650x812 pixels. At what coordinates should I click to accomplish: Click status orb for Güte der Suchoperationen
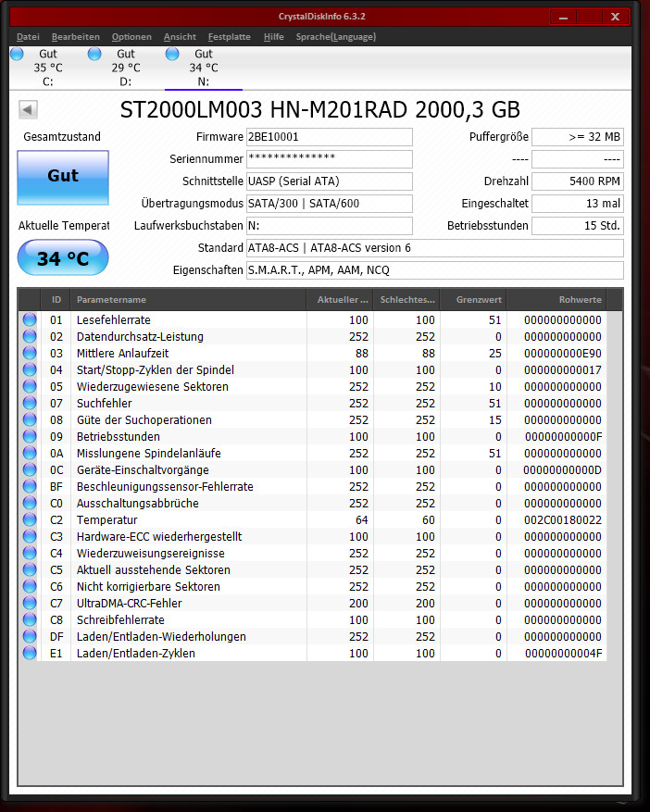click(30, 420)
